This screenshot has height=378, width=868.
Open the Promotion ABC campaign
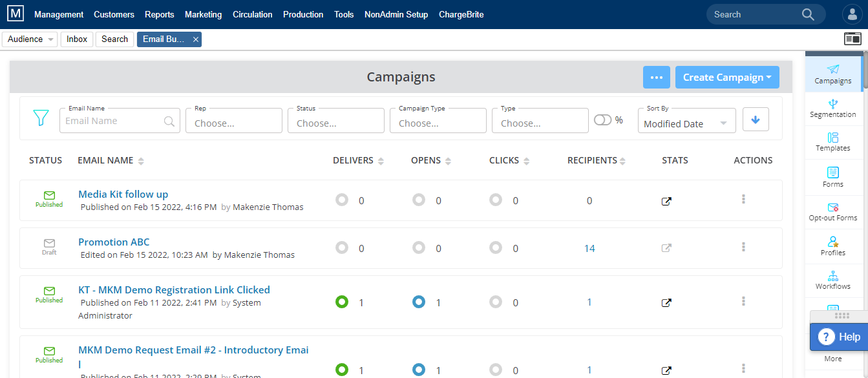point(114,242)
